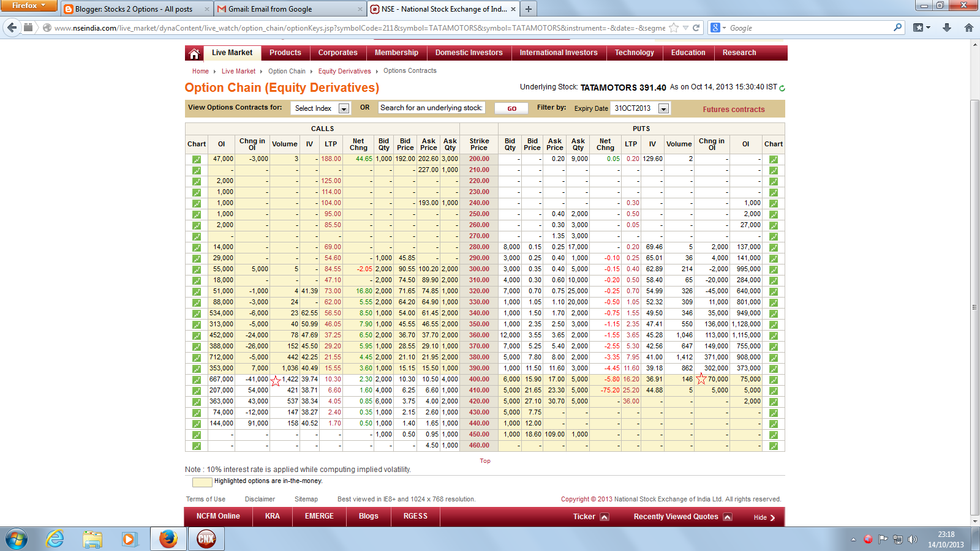
Task: Jump to Top link below table
Action: (x=485, y=461)
